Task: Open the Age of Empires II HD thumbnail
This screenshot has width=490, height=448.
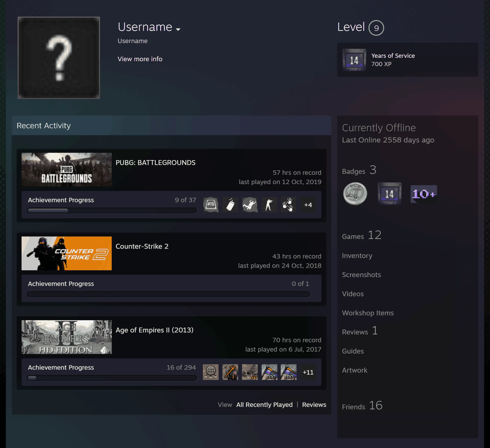Action: coord(67,337)
